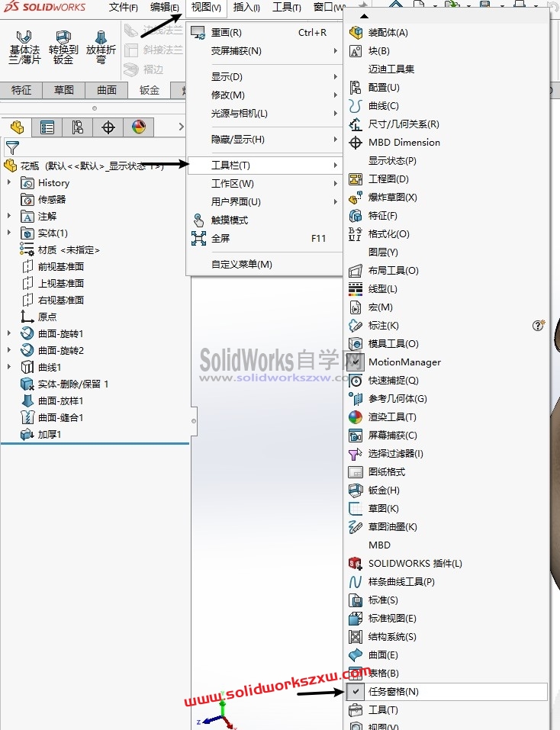Open the DimXpertManager crosshair tab
Viewport: 560px width, 730px height.
pos(108,127)
